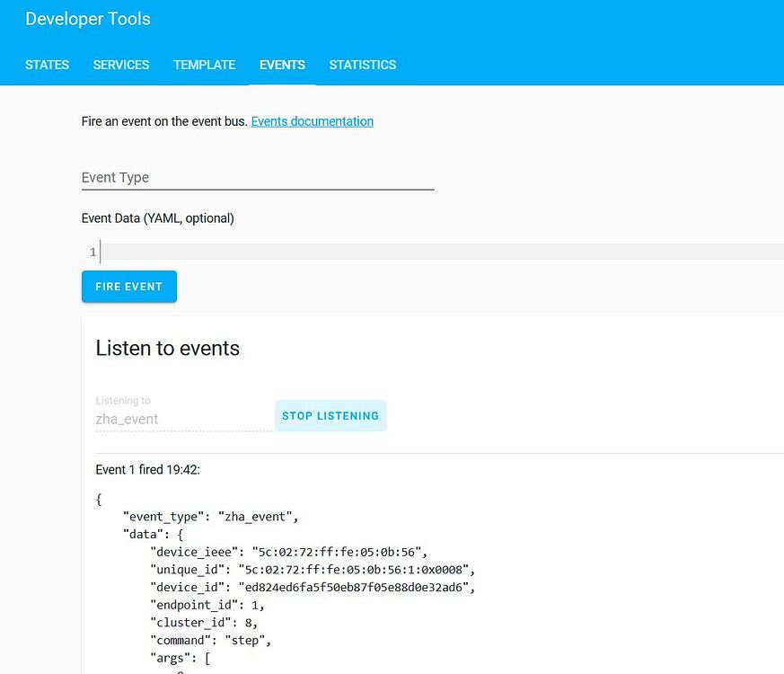Click into the Event Data YAML editor
Image resolution: width=784 pixels, height=674 pixels.
pyautogui.click(x=440, y=252)
